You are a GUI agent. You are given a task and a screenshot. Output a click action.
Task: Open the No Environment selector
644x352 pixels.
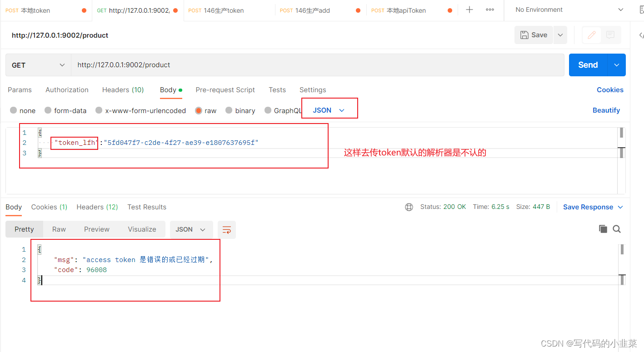pos(566,10)
